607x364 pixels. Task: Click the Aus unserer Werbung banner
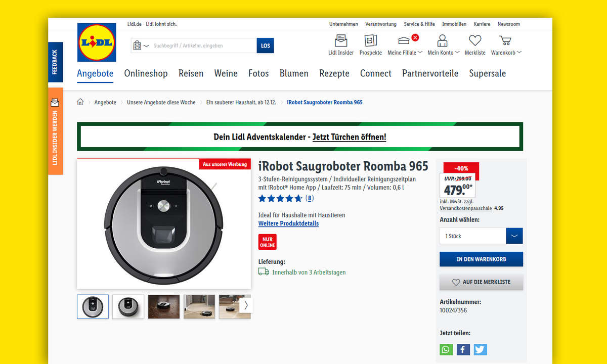pos(225,164)
